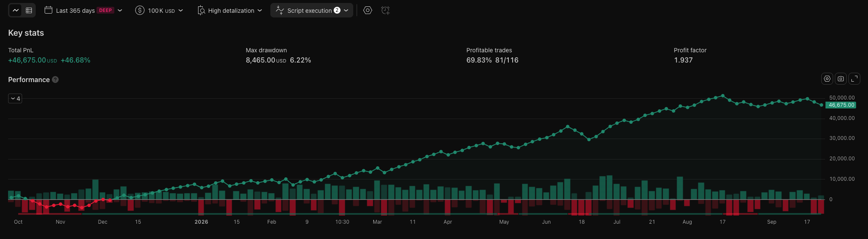This screenshot has width=868, height=239.
Task: Click the final point of the equity curve
Action: [x=821, y=105]
